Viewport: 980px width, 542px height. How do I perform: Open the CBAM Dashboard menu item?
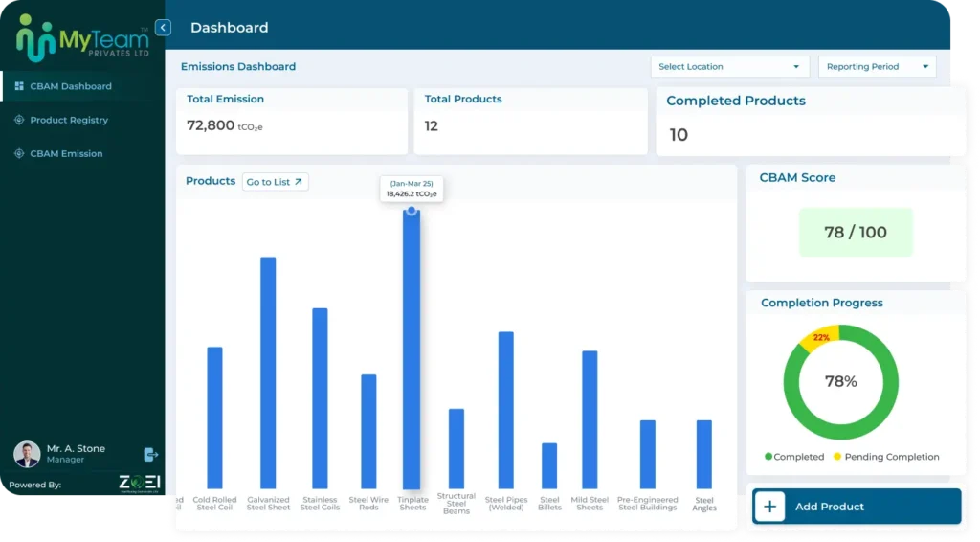point(71,86)
